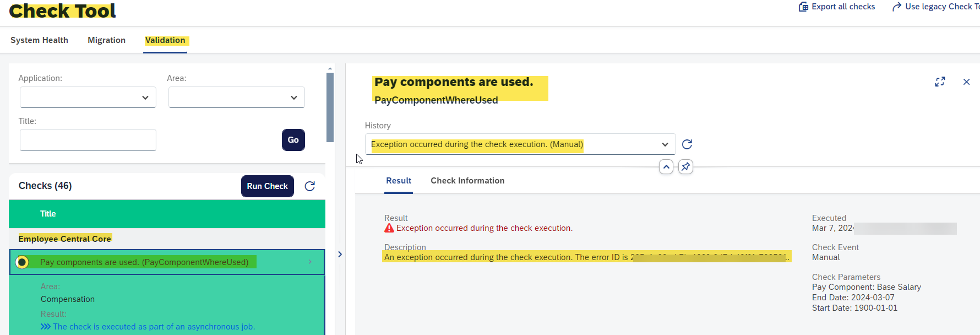Click into the Title input field
The width and height of the screenshot is (980, 335).
tap(88, 140)
